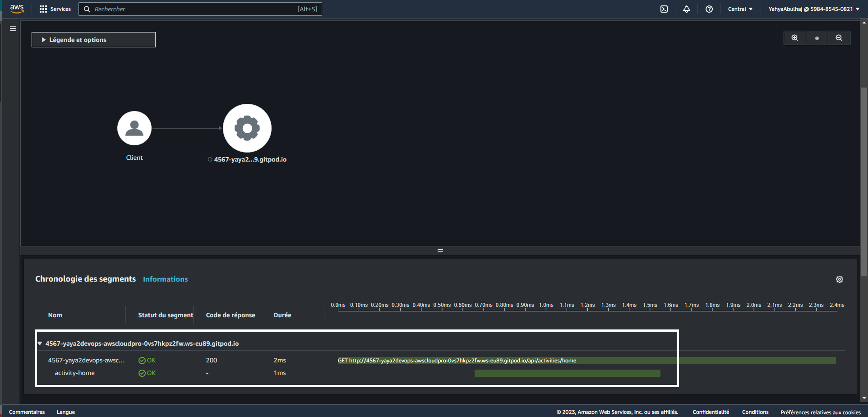
Task: Click the Code de réponse header
Action: click(231, 315)
